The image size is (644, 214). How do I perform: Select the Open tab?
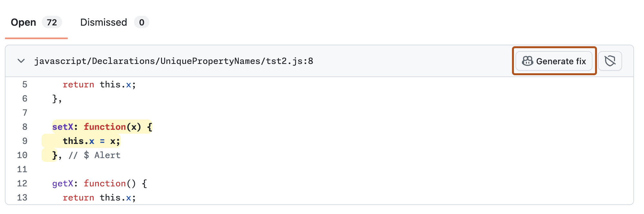pyautogui.click(x=23, y=22)
